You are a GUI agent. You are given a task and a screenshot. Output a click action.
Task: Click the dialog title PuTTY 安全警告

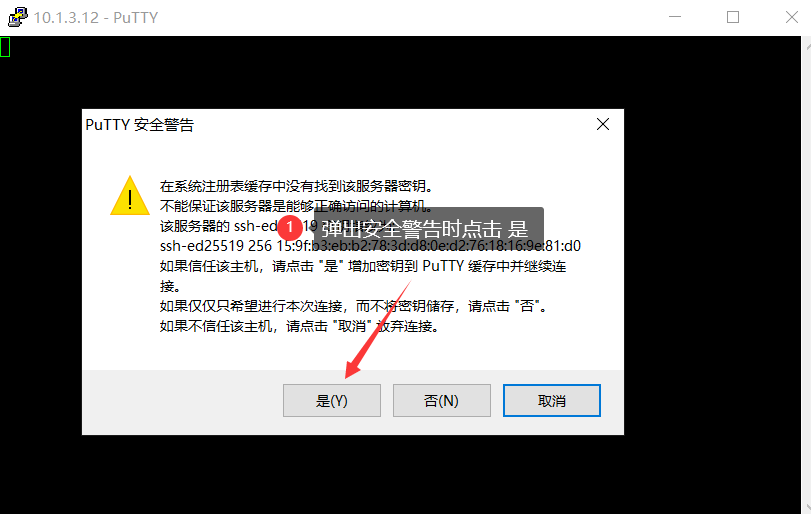pyautogui.click(x=140, y=125)
